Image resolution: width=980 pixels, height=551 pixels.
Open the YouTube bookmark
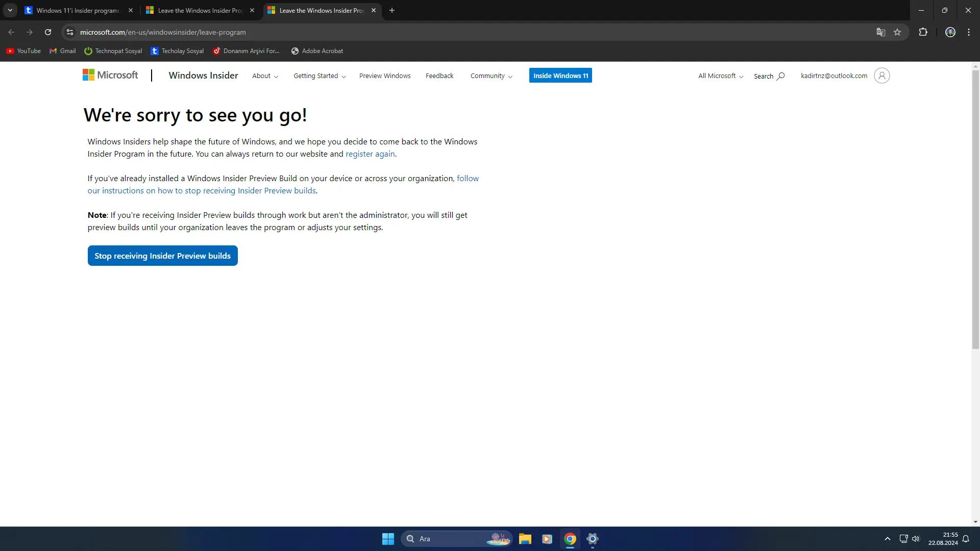coord(23,51)
